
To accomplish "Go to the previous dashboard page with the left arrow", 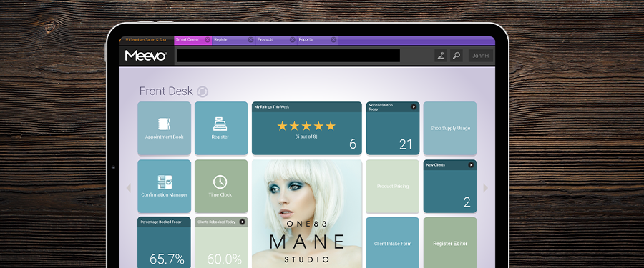I will click(129, 188).
